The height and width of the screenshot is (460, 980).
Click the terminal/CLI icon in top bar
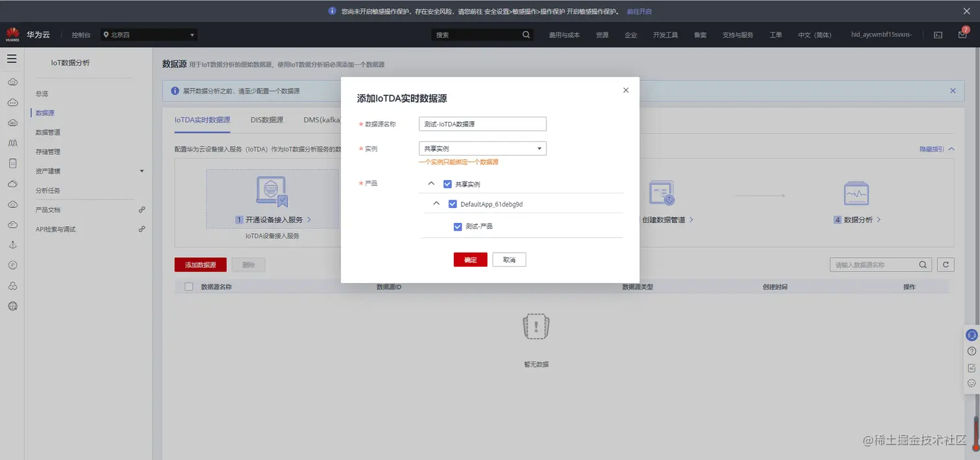point(938,34)
